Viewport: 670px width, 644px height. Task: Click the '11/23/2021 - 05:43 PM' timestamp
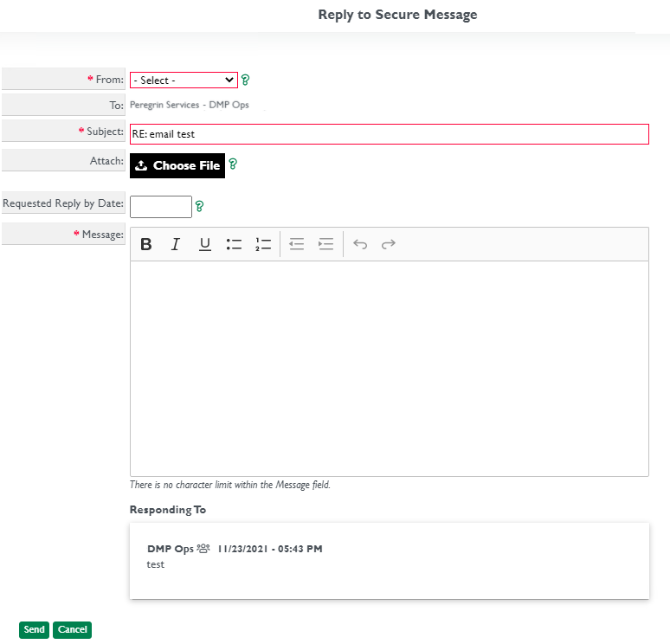point(270,549)
